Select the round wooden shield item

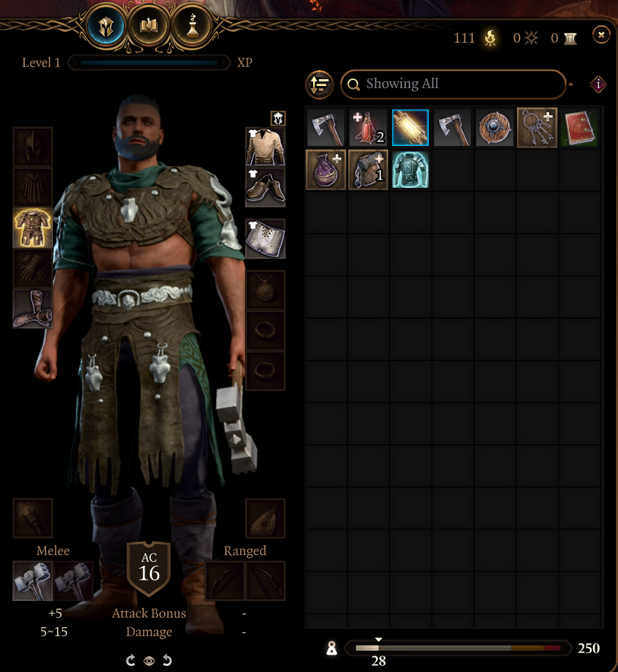click(x=494, y=127)
